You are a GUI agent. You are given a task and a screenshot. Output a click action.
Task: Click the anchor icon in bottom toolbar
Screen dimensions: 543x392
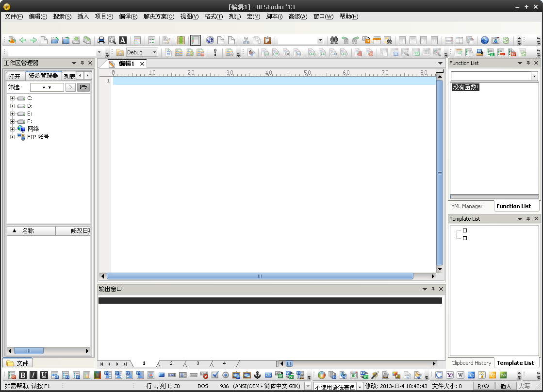click(x=258, y=375)
